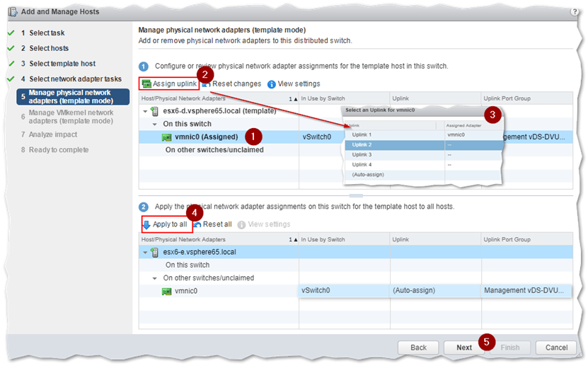The height and width of the screenshot is (366, 588).
Task: Click the disabled Finish button
Action: click(510, 348)
